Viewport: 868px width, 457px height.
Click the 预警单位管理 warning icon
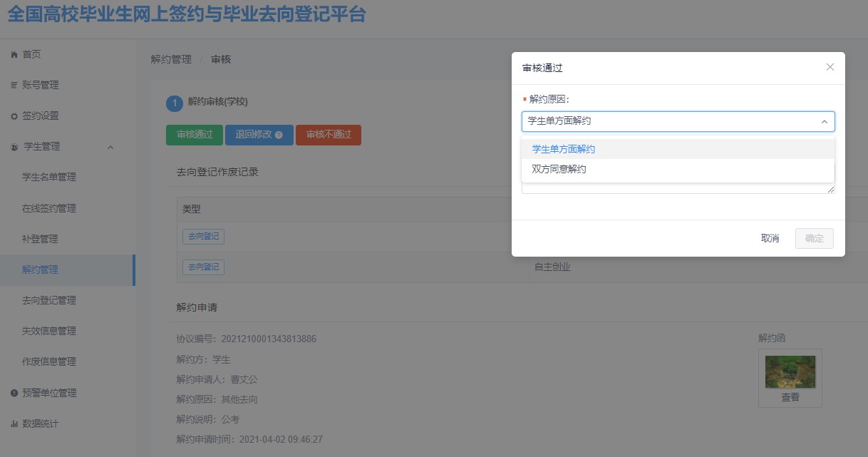pos(14,393)
